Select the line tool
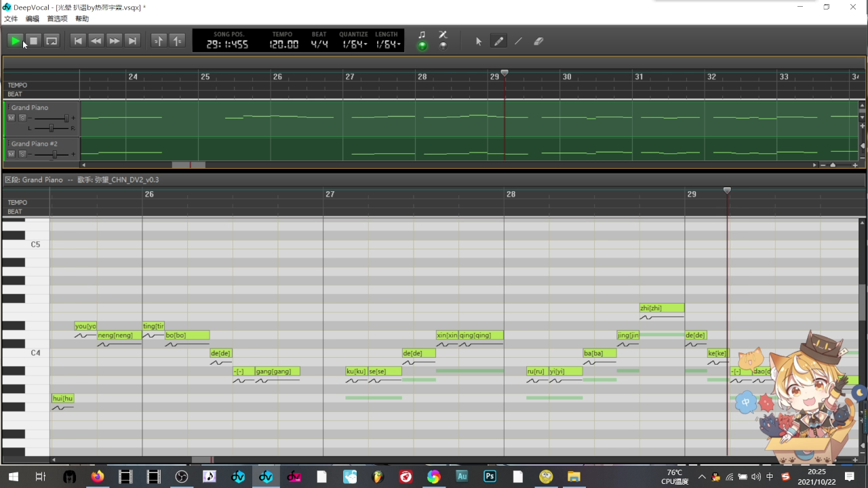Screen dimensions: 868x488 point(518,41)
